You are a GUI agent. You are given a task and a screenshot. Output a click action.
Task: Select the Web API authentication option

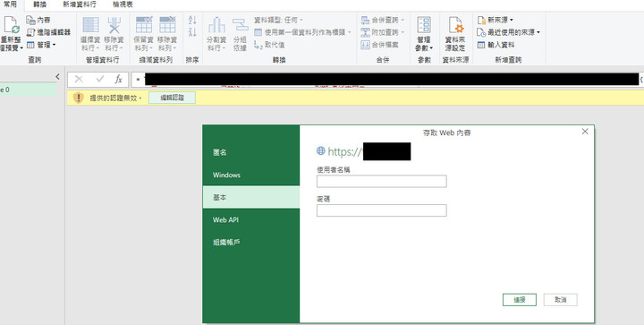(x=251, y=220)
